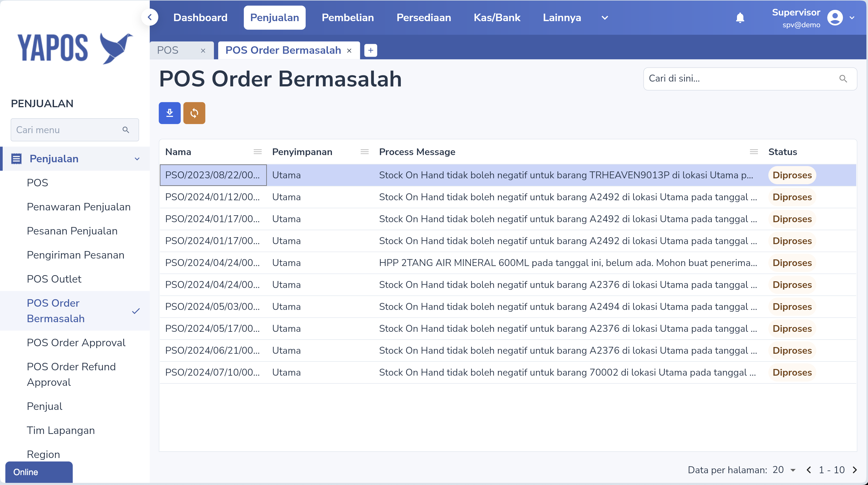Viewport: 868px width, 485px height.
Task: Select row PSO/2024/05/03/00...
Action: click(508, 306)
